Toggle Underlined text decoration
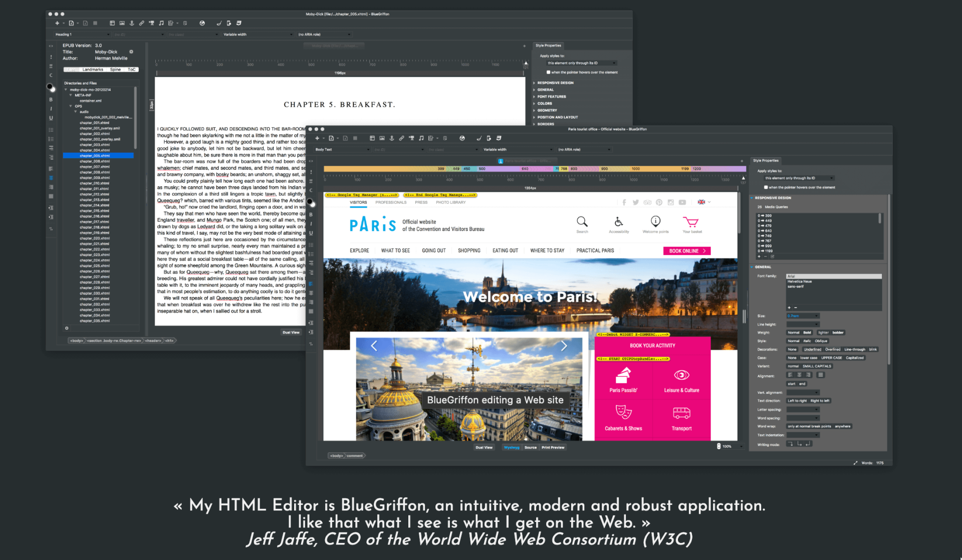Viewport: 962px width, 560px height. coord(812,349)
